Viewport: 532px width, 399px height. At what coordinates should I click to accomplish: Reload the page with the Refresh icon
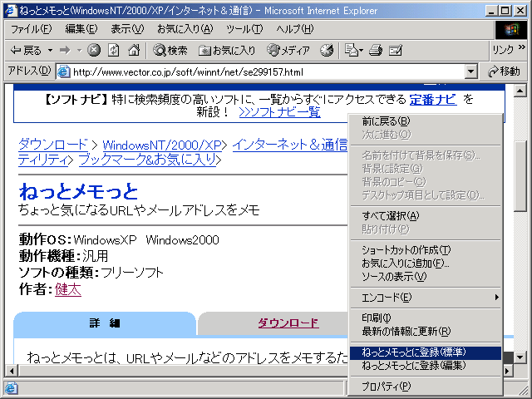pyautogui.click(x=114, y=50)
